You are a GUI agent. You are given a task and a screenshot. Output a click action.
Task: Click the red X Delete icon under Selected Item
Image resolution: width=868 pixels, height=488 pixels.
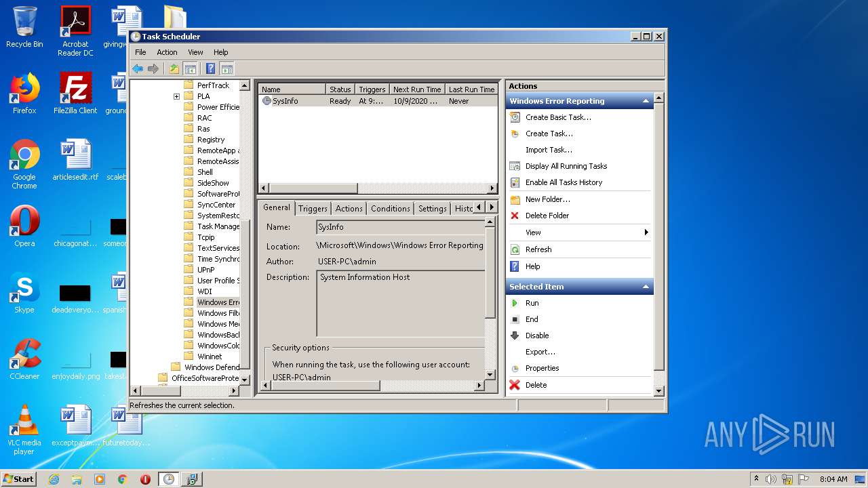tap(515, 385)
